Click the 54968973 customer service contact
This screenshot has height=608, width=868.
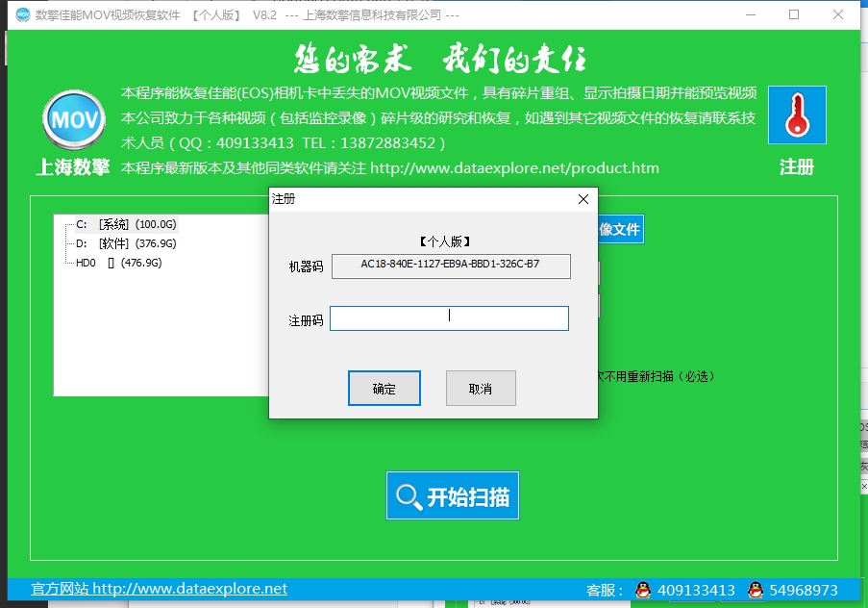[x=804, y=590]
